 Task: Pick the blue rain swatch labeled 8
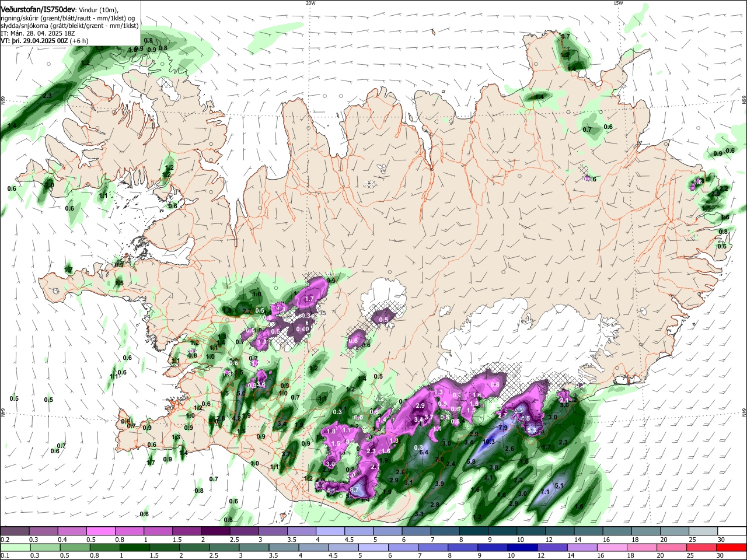463,547
